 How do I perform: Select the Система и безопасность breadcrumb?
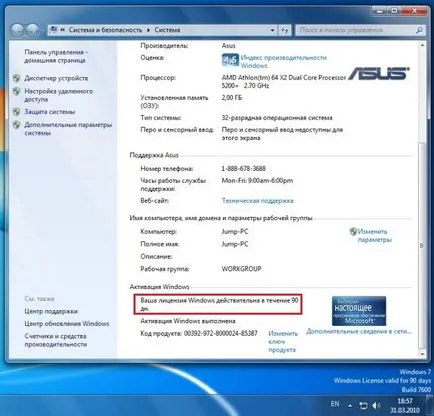point(105,30)
